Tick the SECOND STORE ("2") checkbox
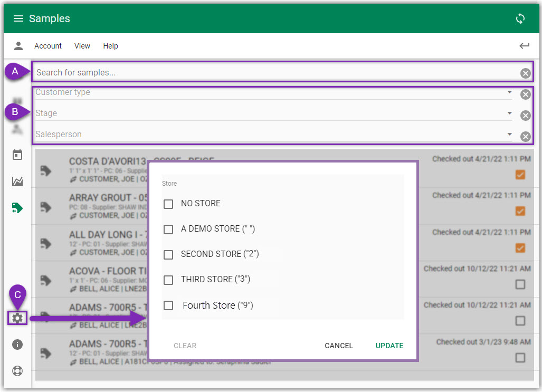Viewport: 542px width, 392px height. 168,254
